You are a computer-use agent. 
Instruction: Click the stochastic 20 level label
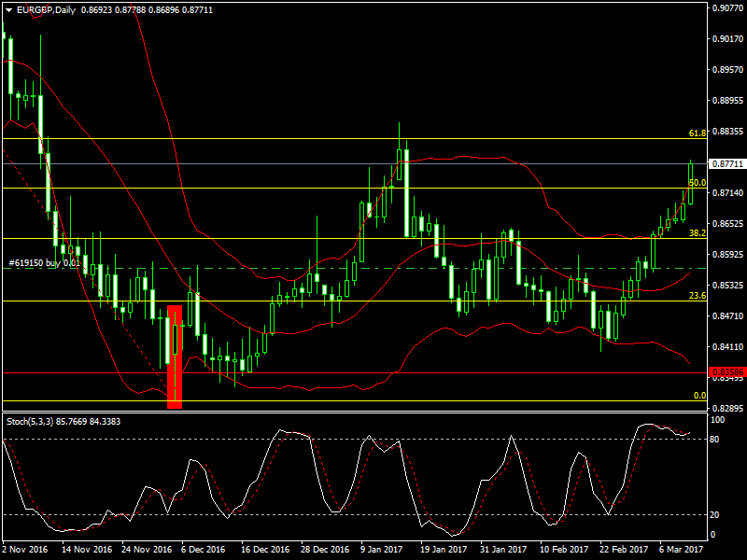(x=714, y=515)
